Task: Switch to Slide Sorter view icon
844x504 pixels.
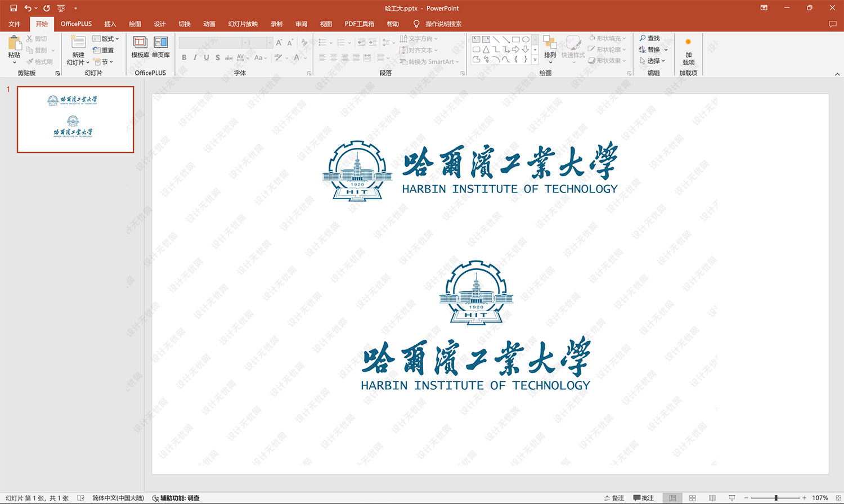Action: tap(693, 498)
